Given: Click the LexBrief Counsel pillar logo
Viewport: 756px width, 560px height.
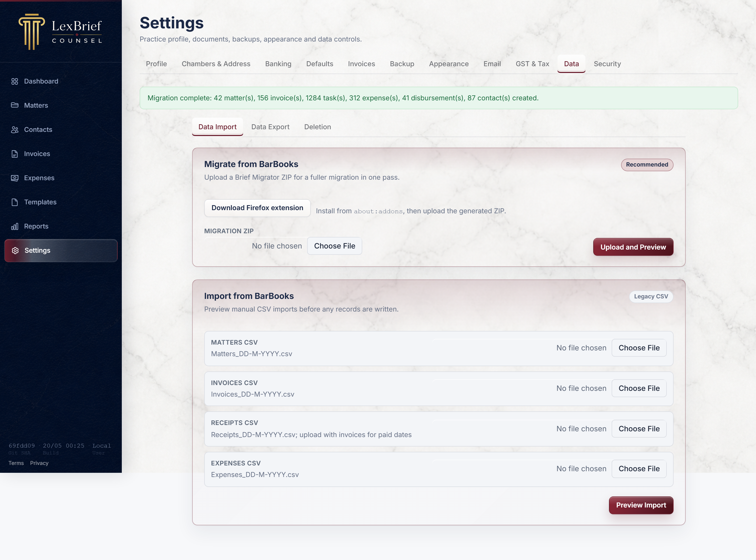Looking at the screenshot, I should (x=60, y=32).
